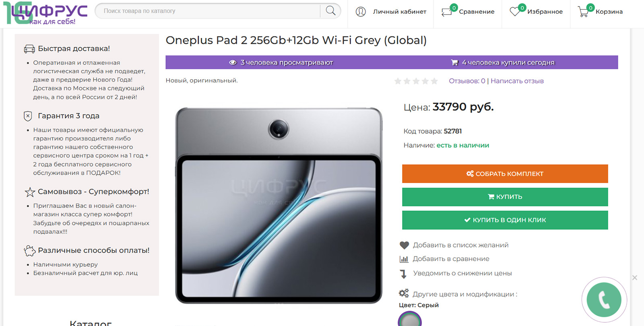This screenshot has width=644, height=326.
Task: Close the callback widget with the X
Action: (x=634, y=278)
